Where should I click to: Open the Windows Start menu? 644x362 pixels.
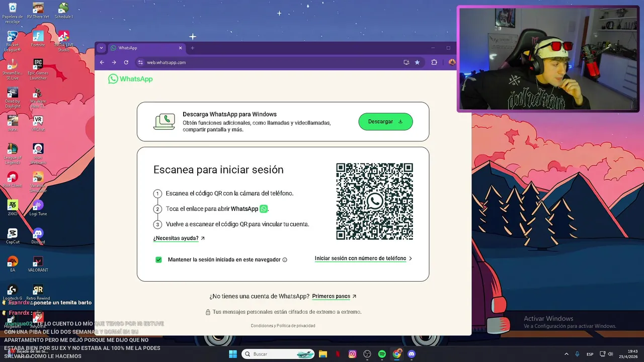coord(233,354)
